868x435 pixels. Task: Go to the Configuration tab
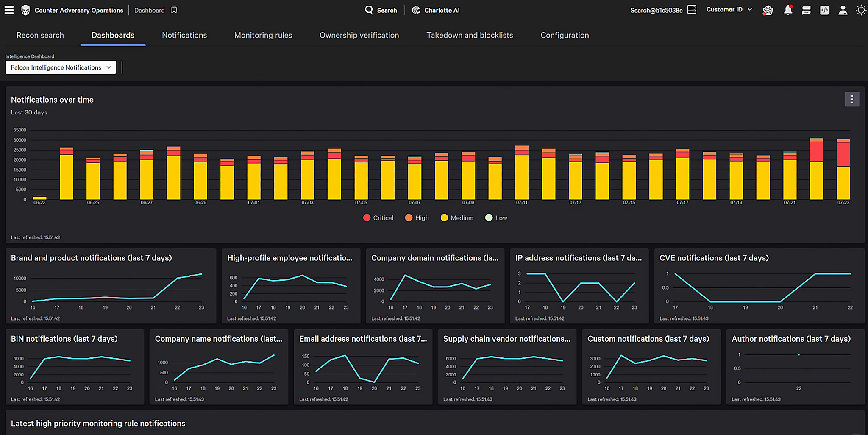(x=565, y=35)
